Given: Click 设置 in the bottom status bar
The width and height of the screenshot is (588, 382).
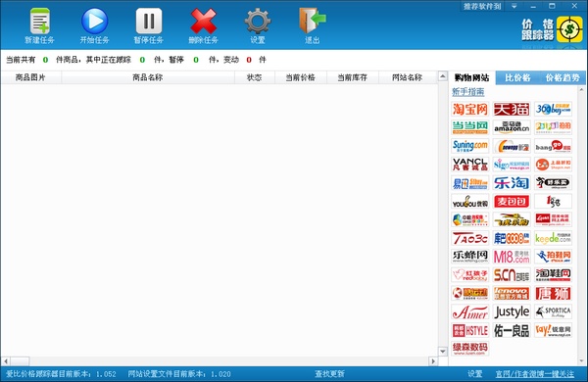Looking at the screenshot, I should click(x=474, y=374).
